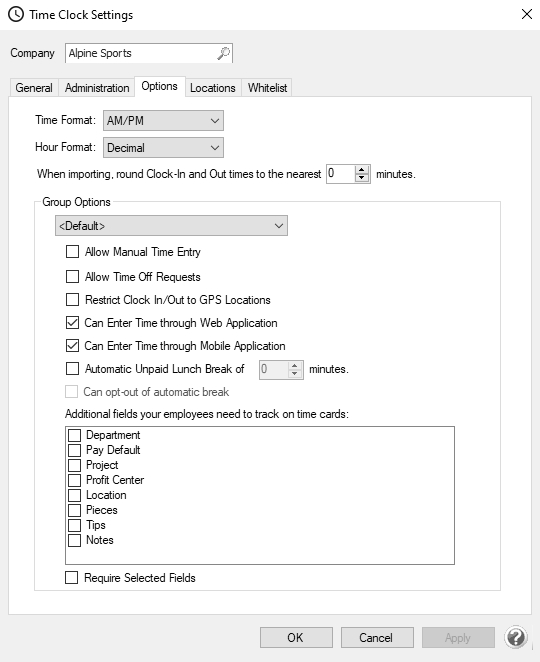540x662 pixels.
Task: Check Allow Time Off Requests
Action: (x=72, y=277)
